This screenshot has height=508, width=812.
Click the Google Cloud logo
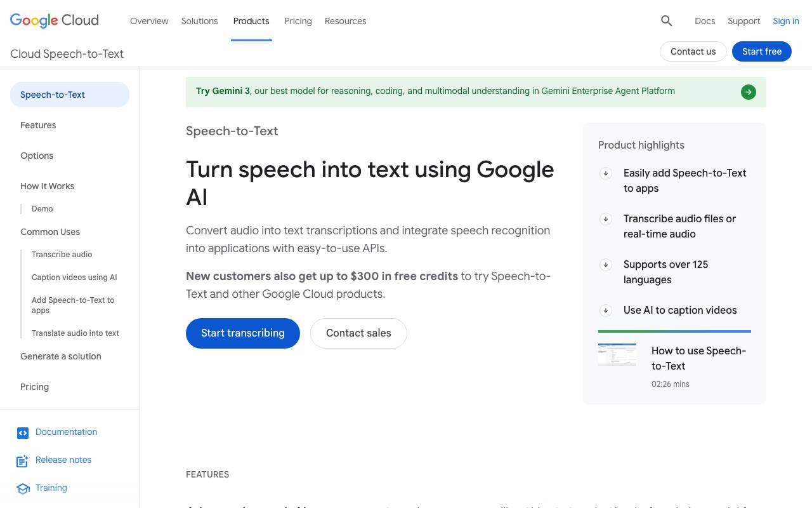pyautogui.click(x=55, y=20)
